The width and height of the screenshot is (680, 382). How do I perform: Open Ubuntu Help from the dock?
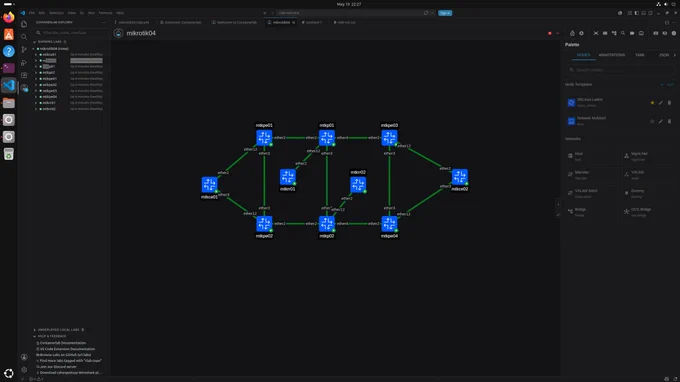9,51
